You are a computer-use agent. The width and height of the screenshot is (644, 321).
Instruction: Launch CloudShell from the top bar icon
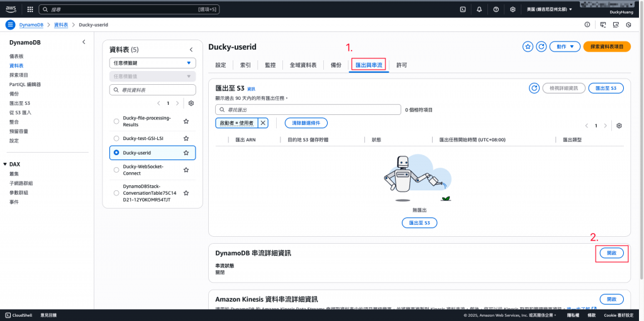(x=463, y=9)
